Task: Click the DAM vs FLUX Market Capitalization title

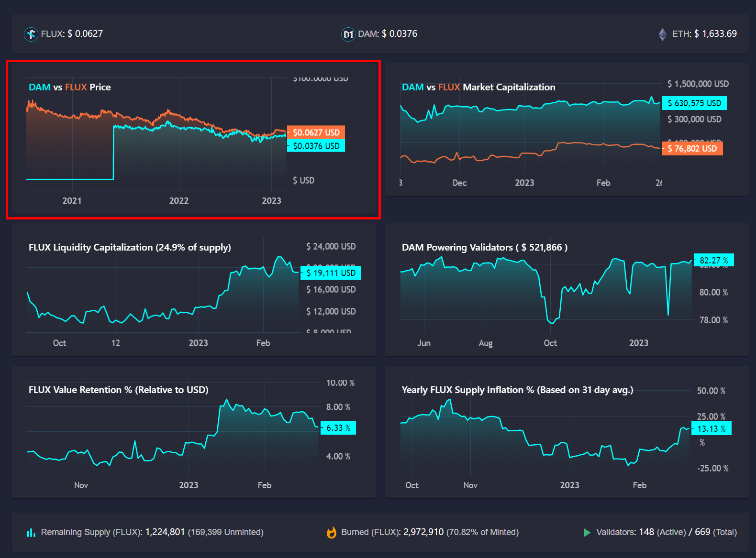Action: [x=478, y=87]
